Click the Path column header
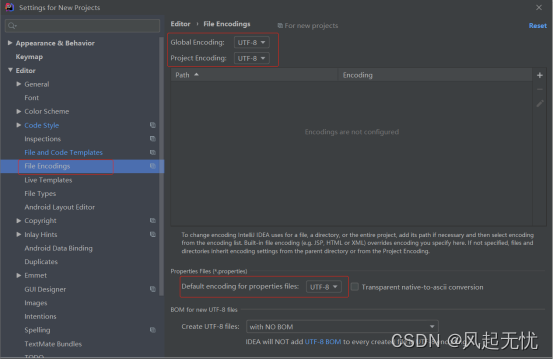This screenshot has width=554, height=360. click(254, 75)
